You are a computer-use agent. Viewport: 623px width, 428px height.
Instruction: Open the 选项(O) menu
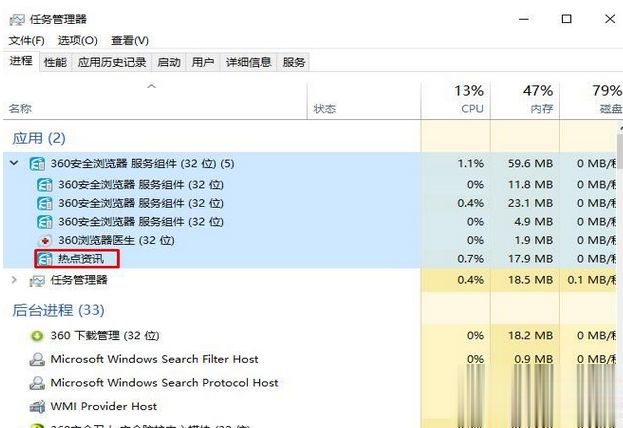[x=77, y=40]
